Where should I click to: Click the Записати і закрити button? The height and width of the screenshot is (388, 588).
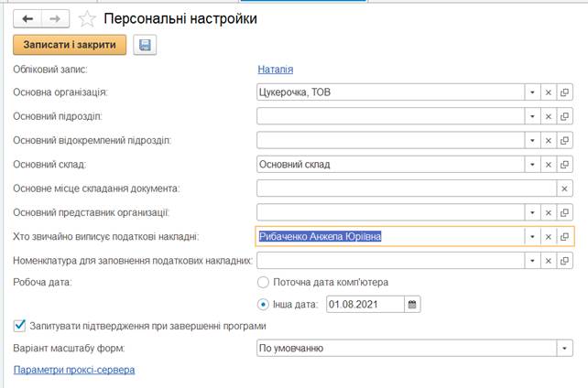coord(70,45)
